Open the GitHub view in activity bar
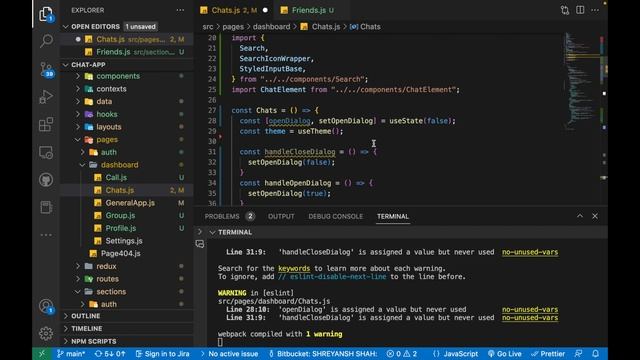The image size is (640, 360). (x=46, y=180)
